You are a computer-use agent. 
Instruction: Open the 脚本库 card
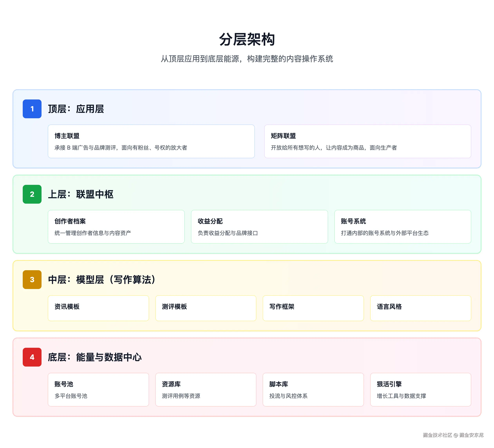point(313,389)
